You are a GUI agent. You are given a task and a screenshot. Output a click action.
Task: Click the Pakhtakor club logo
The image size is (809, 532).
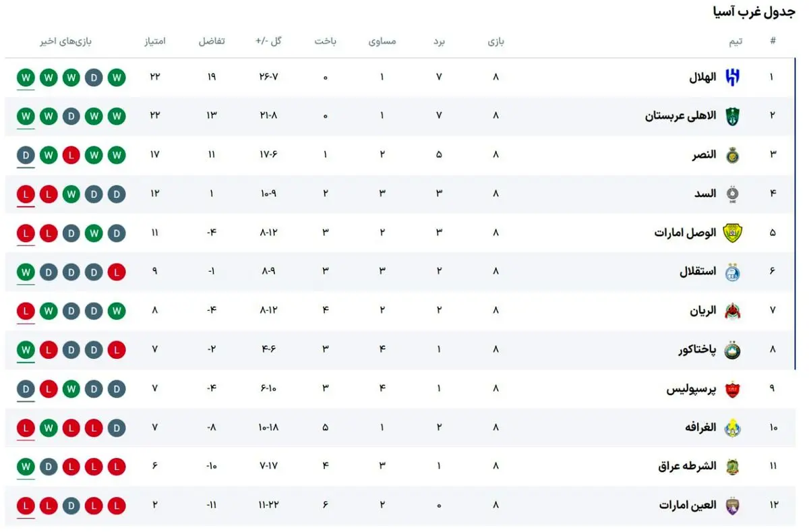tap(732, 351)
